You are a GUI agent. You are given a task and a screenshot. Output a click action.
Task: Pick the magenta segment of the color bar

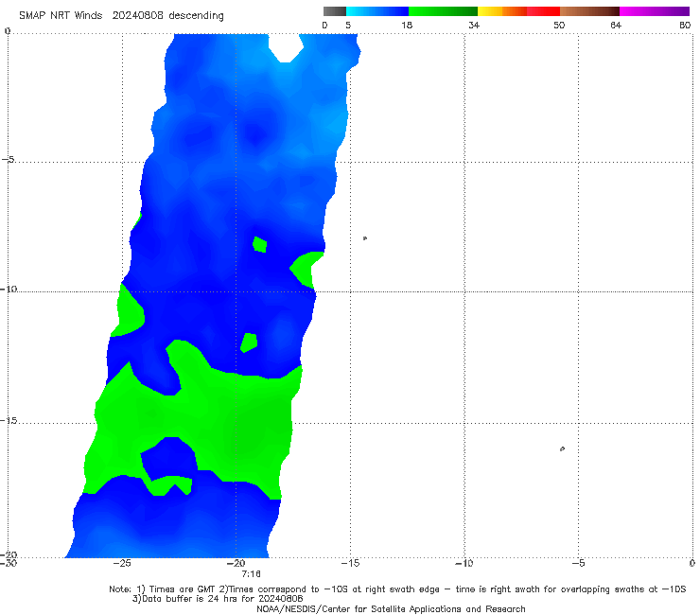click(x=654, y=11)
